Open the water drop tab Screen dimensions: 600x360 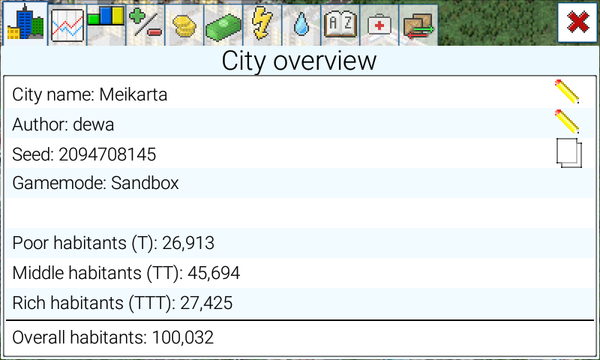coord(302,25)
